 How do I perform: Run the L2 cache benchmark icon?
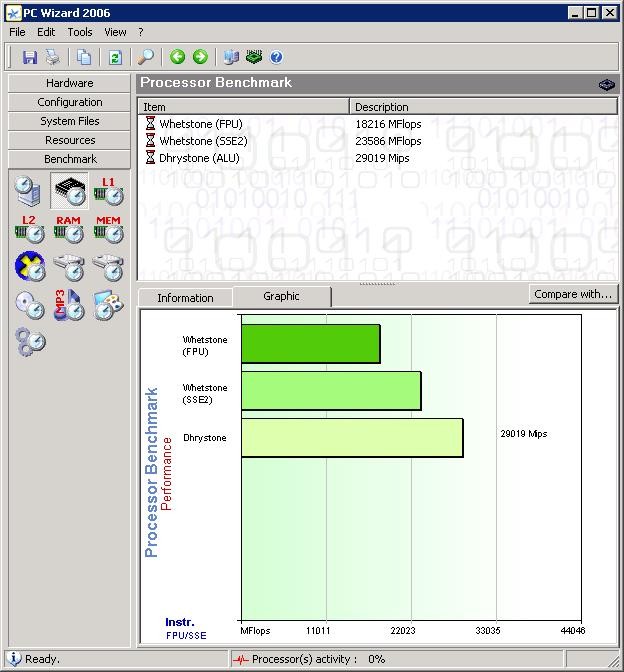tap(29, 229)
